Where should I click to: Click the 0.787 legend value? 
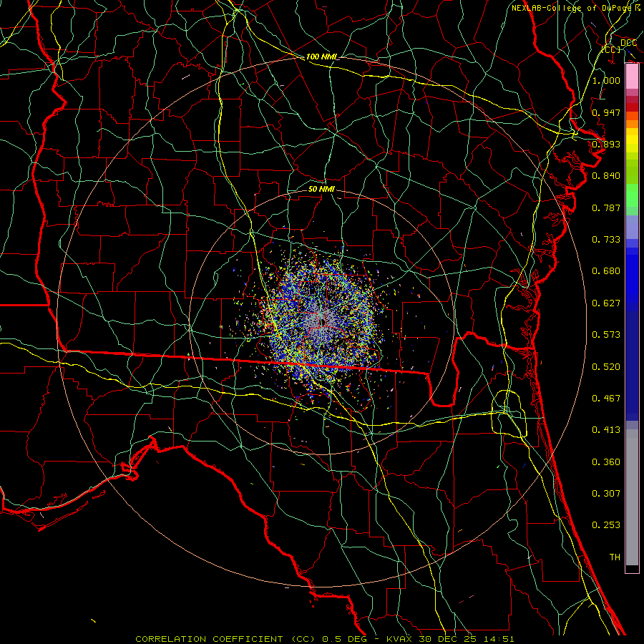(x=606, y=208)
